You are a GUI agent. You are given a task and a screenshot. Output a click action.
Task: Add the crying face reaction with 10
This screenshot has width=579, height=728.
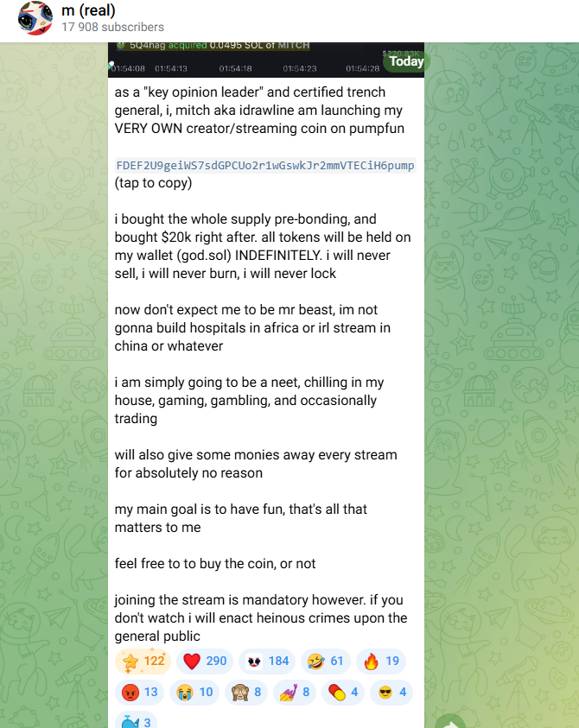[194, 693]
